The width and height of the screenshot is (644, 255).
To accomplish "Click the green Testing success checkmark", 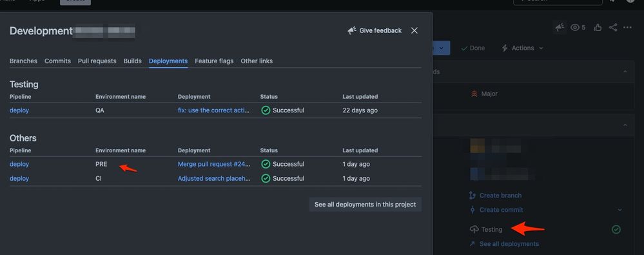I will coord(616,230).
